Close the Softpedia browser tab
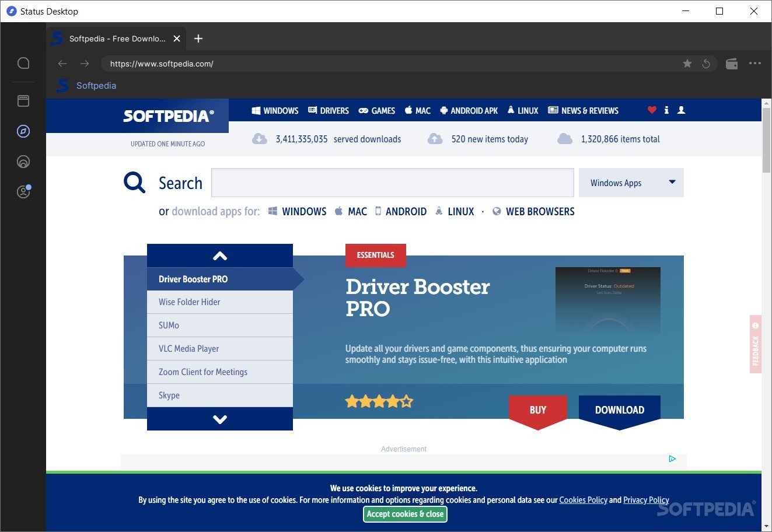The image size is (772, 532). pos(177,38)
